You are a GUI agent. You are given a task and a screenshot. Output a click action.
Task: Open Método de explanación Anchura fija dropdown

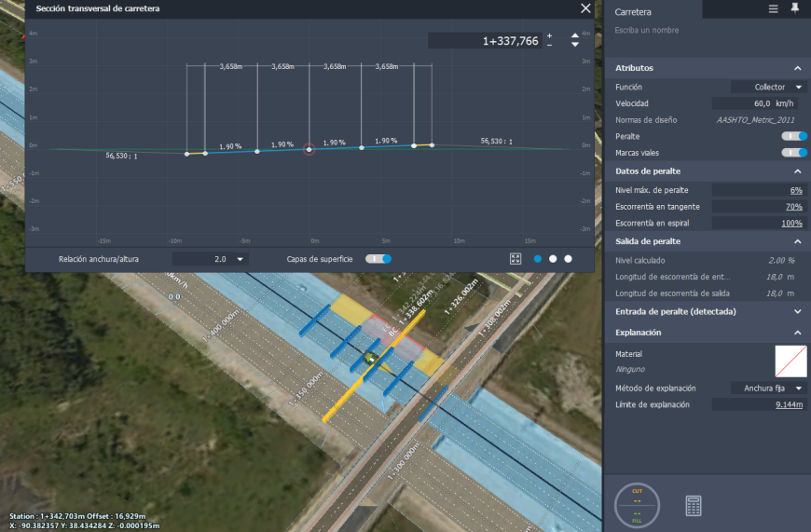click(x=769, y=389)
